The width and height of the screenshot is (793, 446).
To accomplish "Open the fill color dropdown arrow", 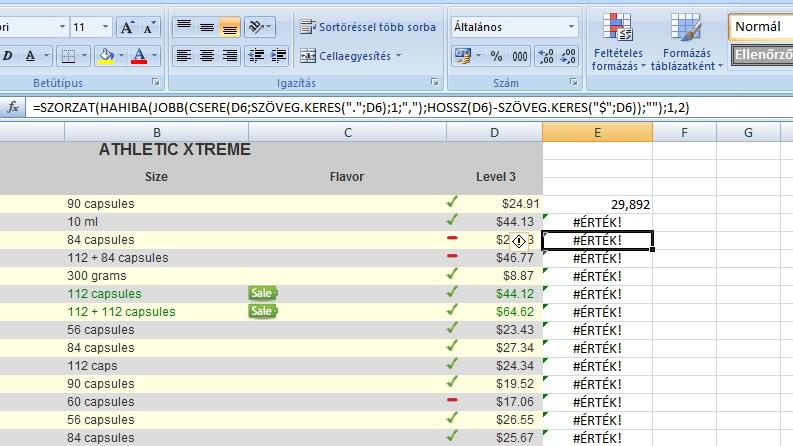I will [122, 56].
